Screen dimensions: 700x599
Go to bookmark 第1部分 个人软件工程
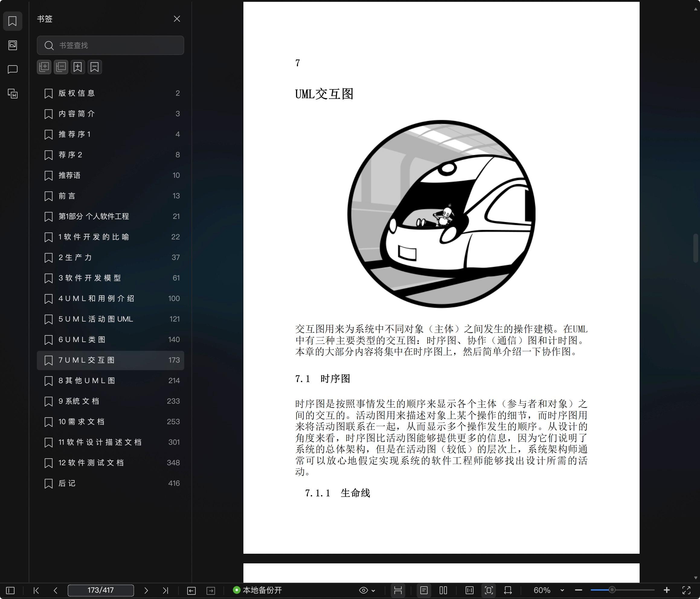click(111, 216)
